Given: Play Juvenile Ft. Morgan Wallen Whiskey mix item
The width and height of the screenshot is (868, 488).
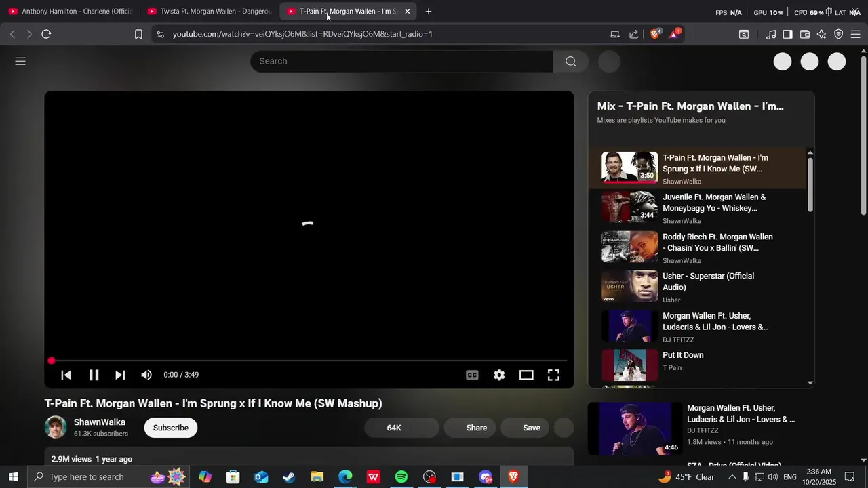Looking at the screenshot, I should [x=698, y=208].
